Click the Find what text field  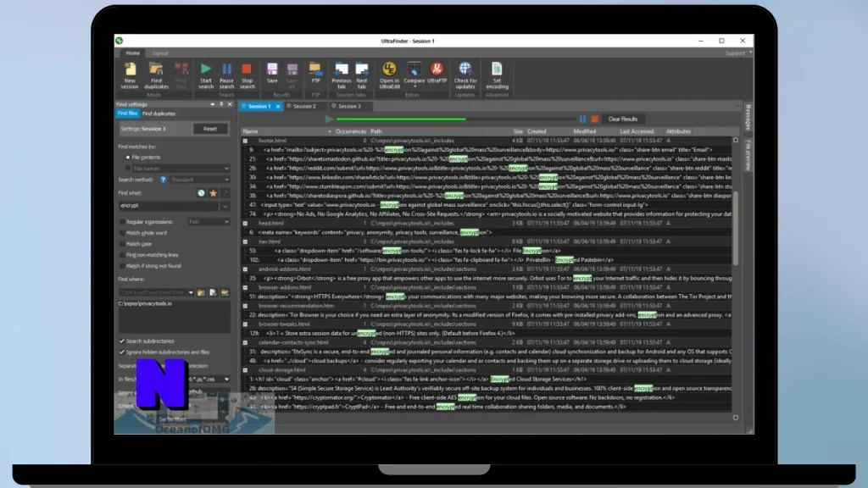pos(169,206)
